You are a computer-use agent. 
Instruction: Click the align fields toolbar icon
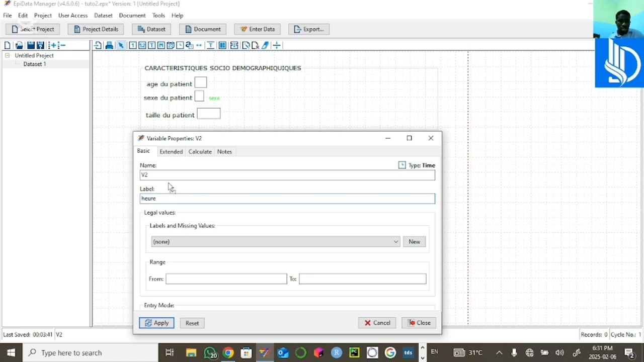235,45
